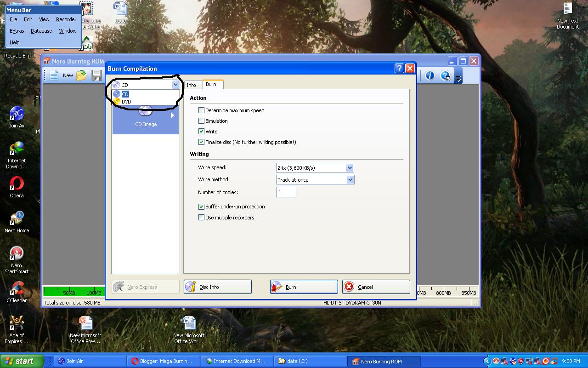Open the Window menu
588x368 pixels.
68,31
